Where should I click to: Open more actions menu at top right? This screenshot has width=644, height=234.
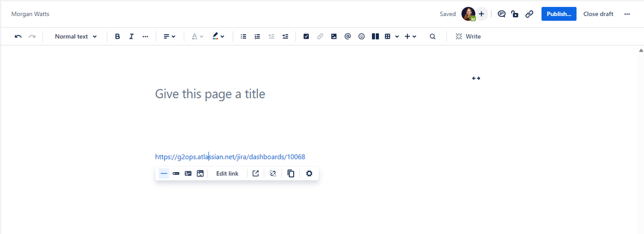pyautogui.click(x=627, y=14)
